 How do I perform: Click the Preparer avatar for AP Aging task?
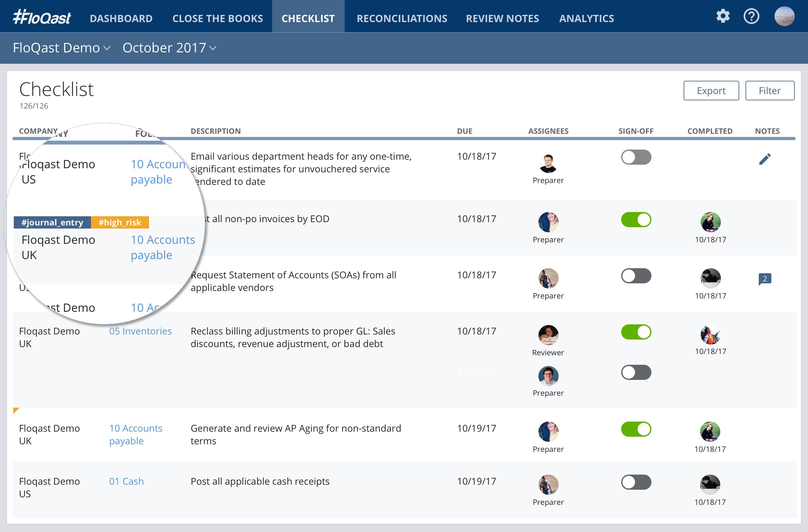tap(548, 432)
